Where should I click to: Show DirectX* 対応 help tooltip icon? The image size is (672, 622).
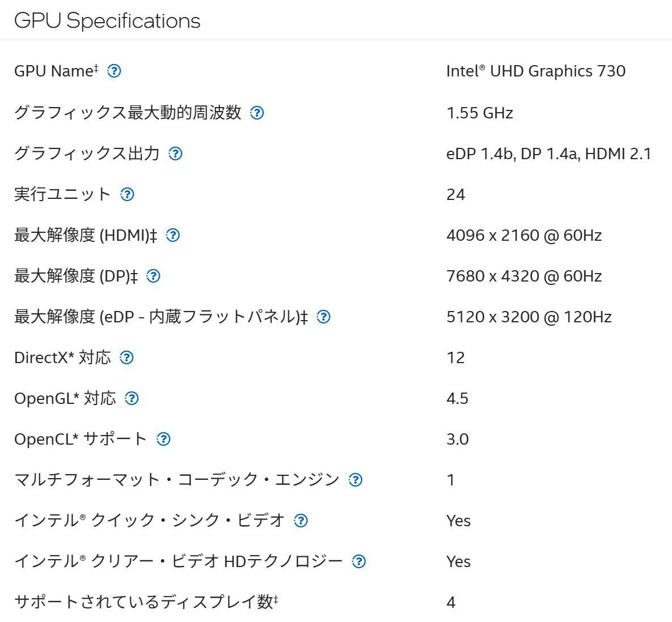127,357
